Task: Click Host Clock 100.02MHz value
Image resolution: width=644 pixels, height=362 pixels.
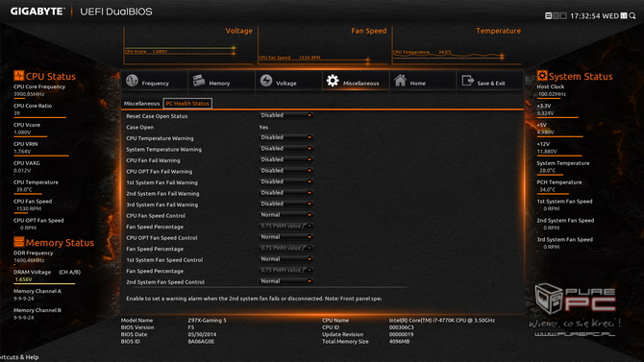Action: click(x=552, y=94)
